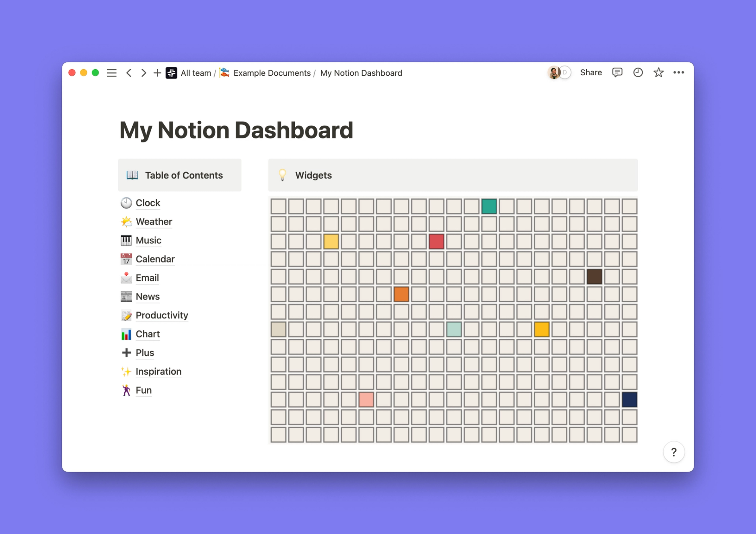The height and width of the screenshot is (534, 756).
Task: Click the Widgets lightbulb icon
Action: pyautogui.click(x=282, y=175)
